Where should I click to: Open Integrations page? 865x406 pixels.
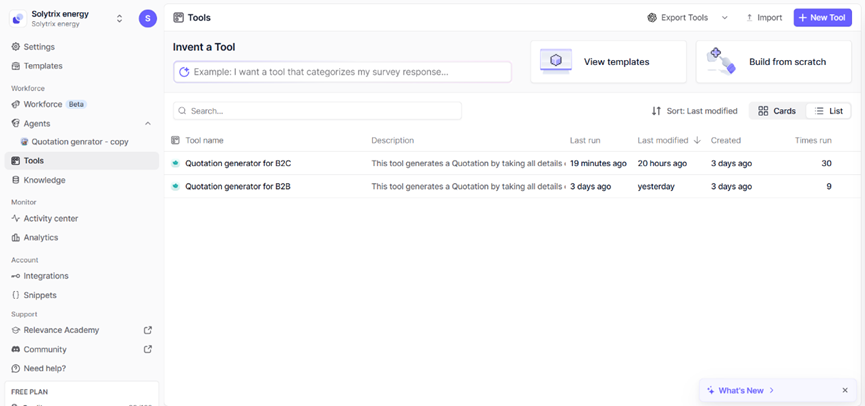46,276
